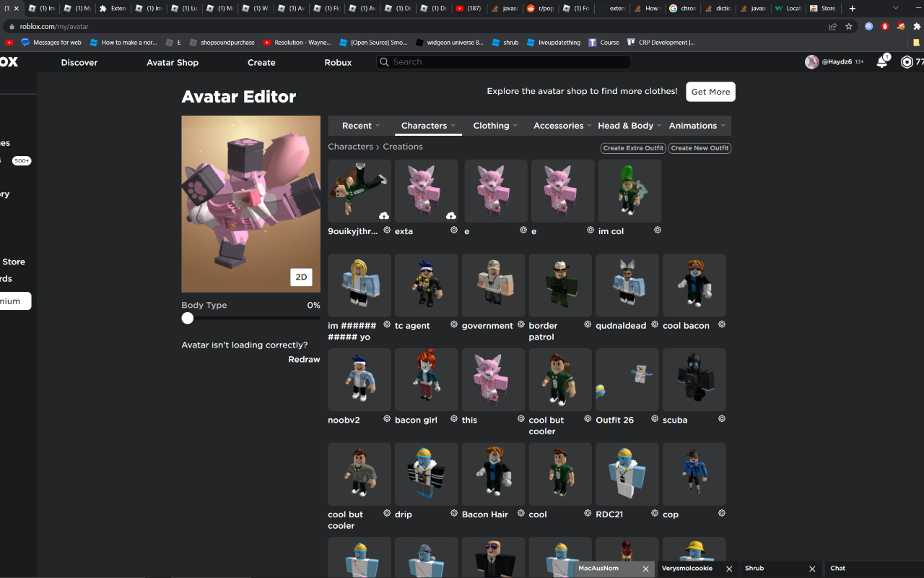Click the Chrome extensions puzzle icon
The width and height of the screenshot is (924, 578).
(917, 26)
